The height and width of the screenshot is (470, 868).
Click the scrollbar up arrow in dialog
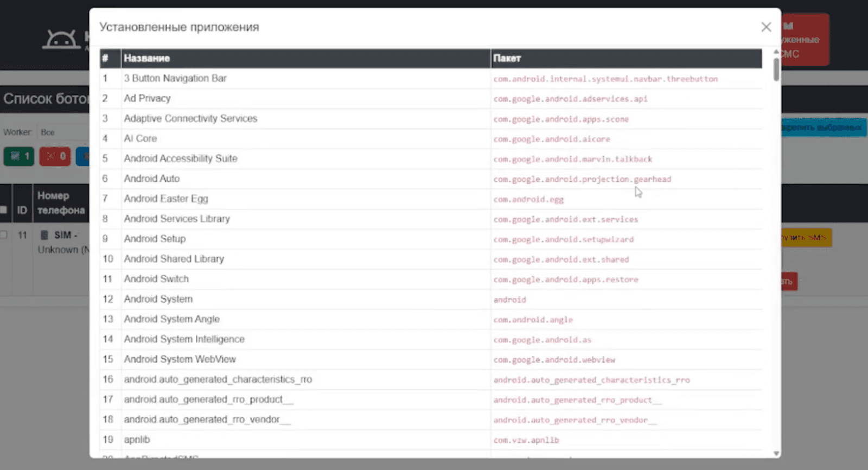776,52
